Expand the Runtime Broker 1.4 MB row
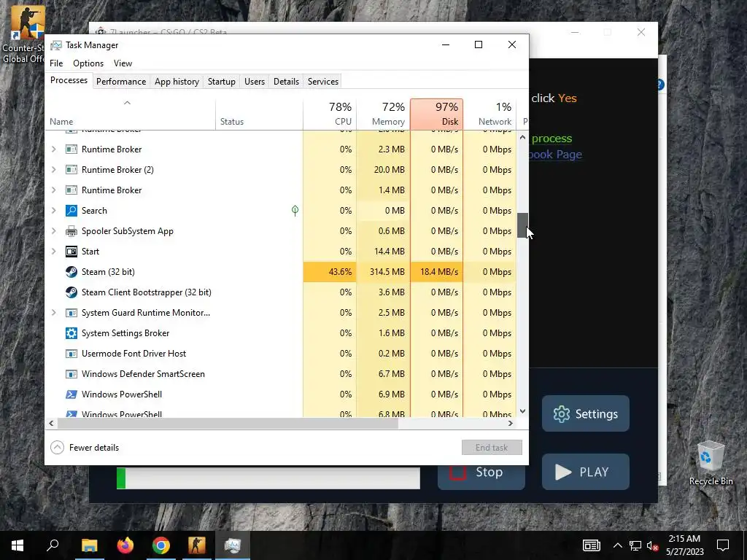The width and height of the screenshot is (747, 560). point(54,190)
